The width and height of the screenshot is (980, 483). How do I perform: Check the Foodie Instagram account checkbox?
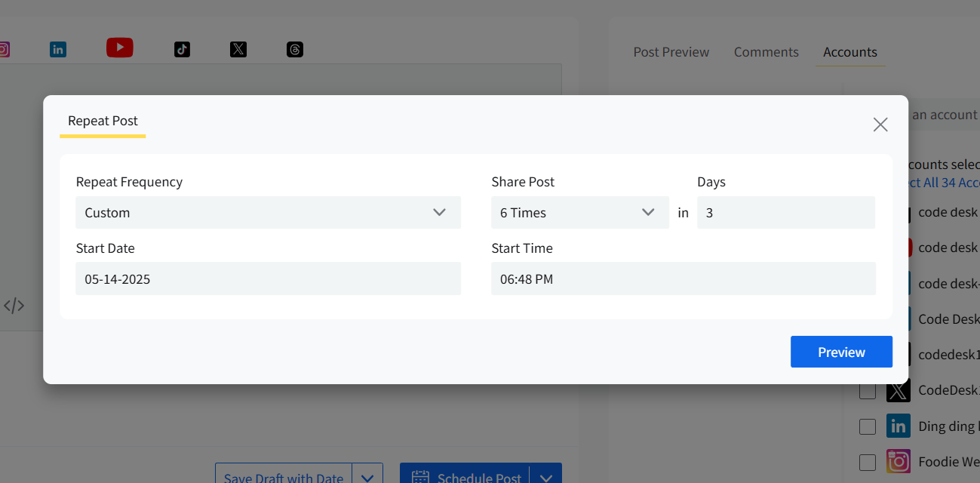coord(868,462)
